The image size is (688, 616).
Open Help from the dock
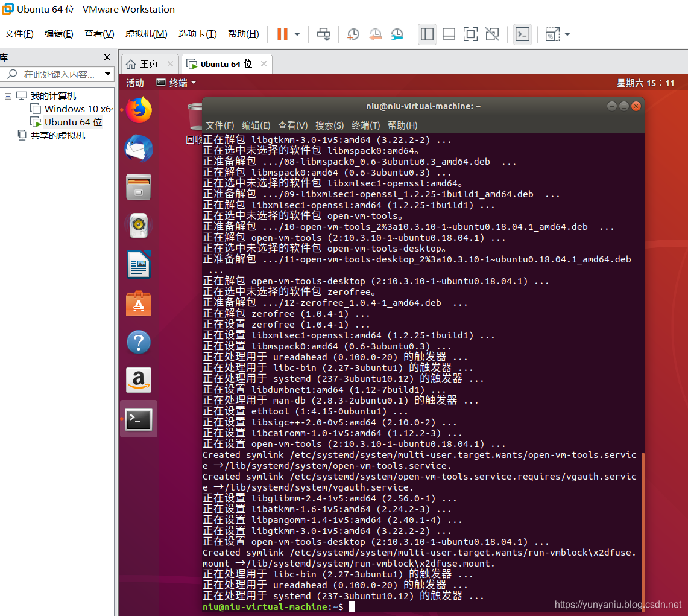(139, 342)
